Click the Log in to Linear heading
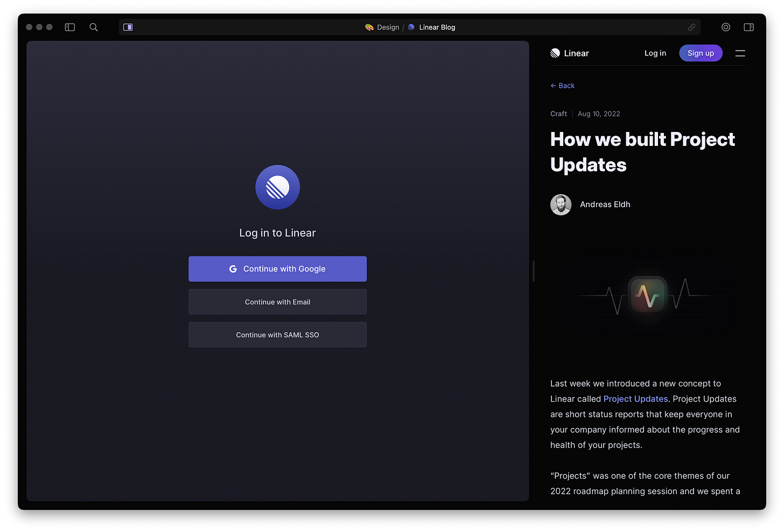The width and height of the screenshot is (784, 532). (x=278, y=233)
